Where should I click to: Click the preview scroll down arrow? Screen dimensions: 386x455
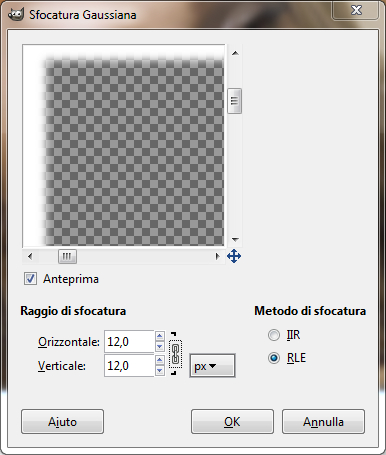[x=235, y=239]
